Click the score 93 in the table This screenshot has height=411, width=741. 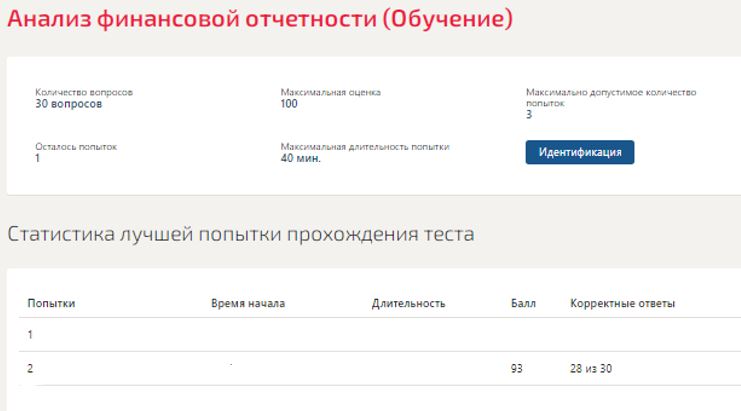pos(517,369)
